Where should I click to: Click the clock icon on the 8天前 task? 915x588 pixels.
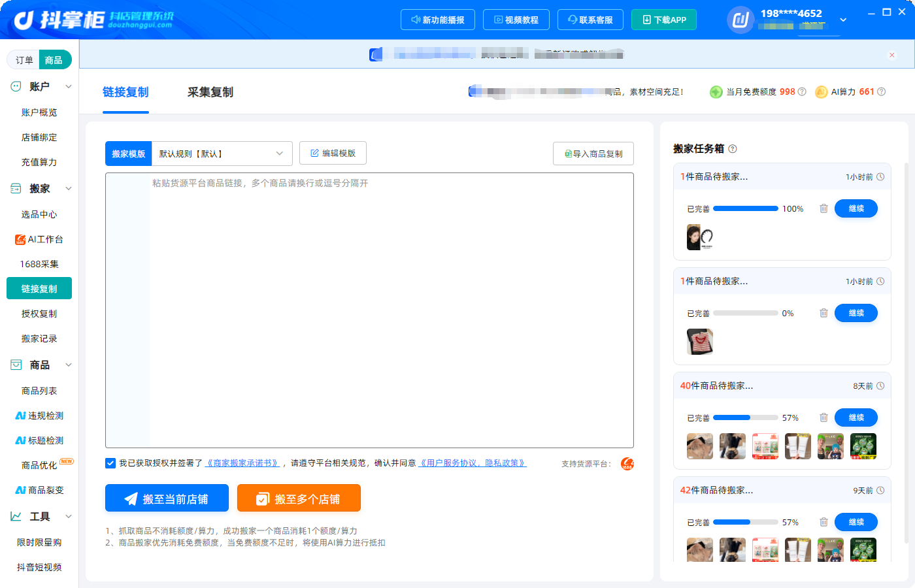(x=880, y=386)
